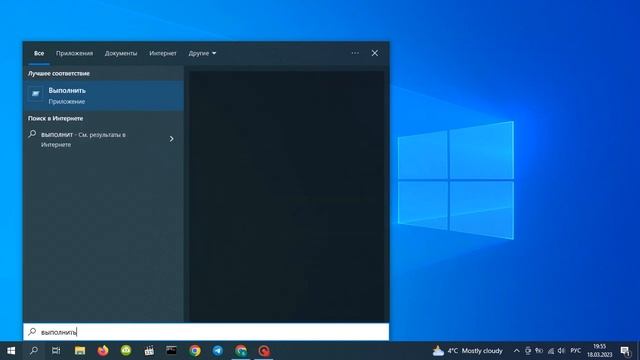
Task: Show hidden tray icons chevron
Action: click(516, 351)
